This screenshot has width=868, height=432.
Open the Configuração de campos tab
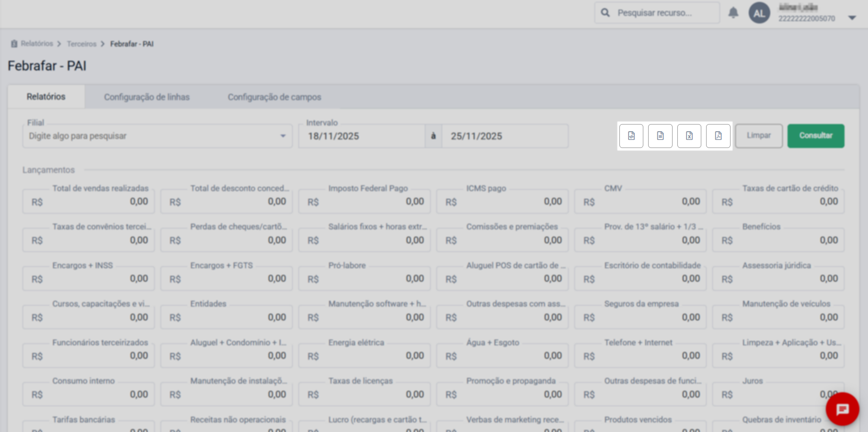point(274,97)
